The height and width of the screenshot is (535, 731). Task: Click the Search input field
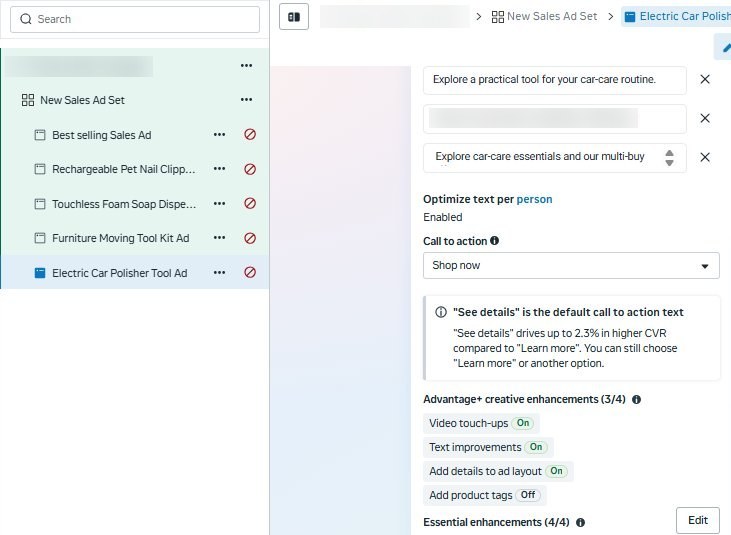coord(135,19)
